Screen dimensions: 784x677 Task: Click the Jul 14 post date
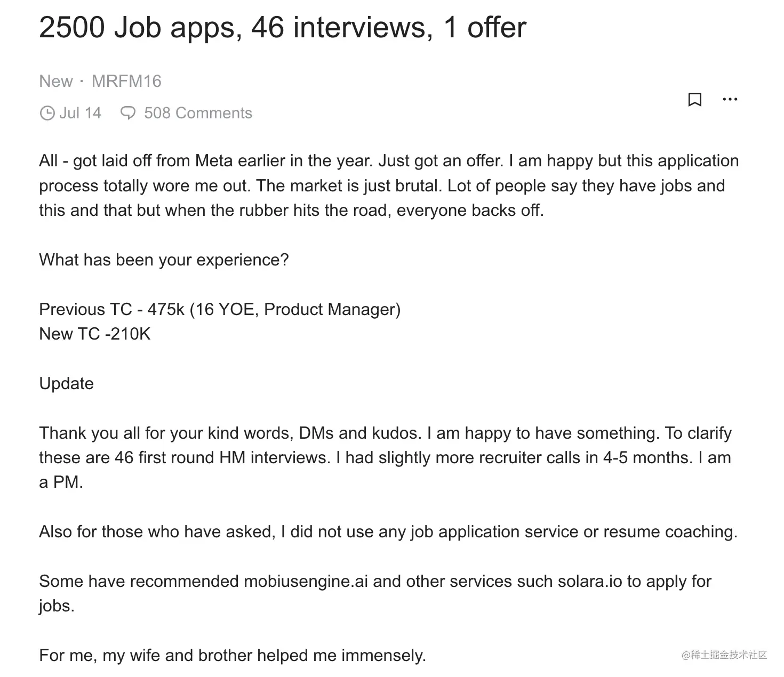80,113
